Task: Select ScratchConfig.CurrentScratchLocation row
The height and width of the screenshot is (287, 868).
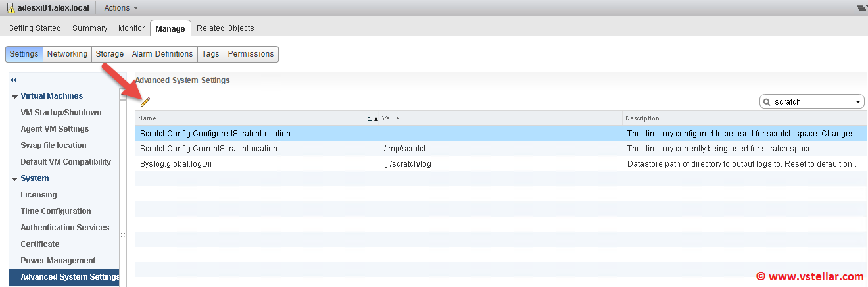Action: point(208,149)
